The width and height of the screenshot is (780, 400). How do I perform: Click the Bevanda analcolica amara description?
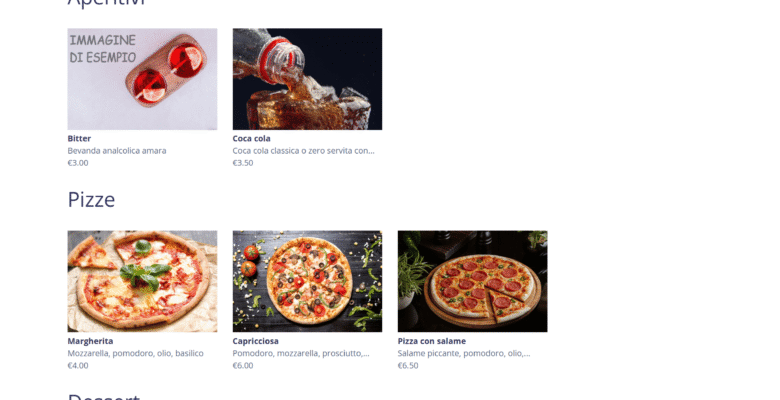point(117,150)
